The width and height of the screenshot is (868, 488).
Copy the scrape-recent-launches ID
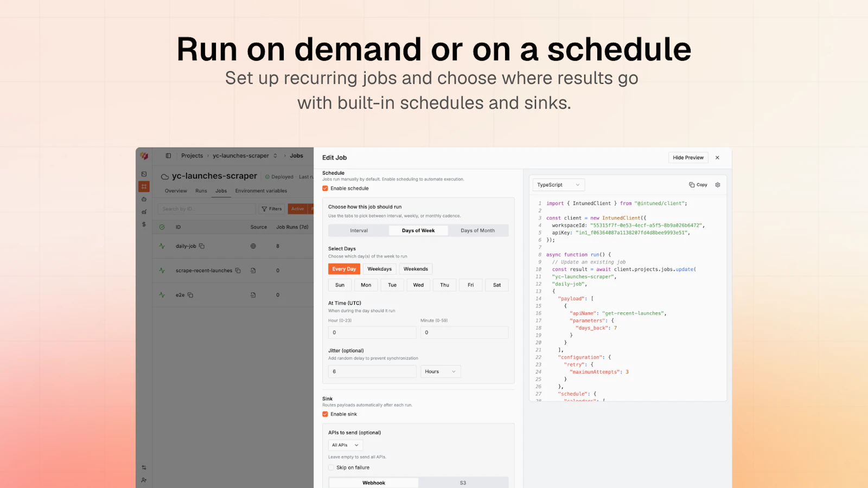point(238,271)
